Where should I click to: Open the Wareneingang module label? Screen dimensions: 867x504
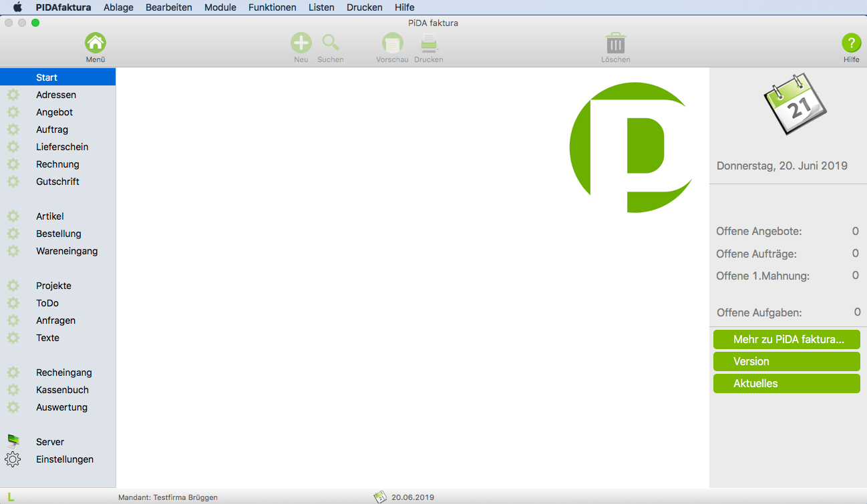(67, 251)
